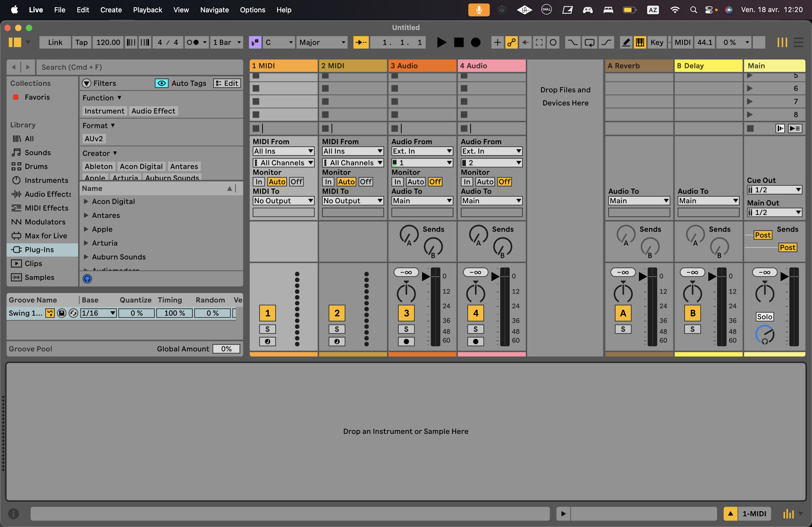Image resolution: width=812 pixels, height=527 pixels.
Task: Set track 1 MIDI monitor to In
Action: 259,182
